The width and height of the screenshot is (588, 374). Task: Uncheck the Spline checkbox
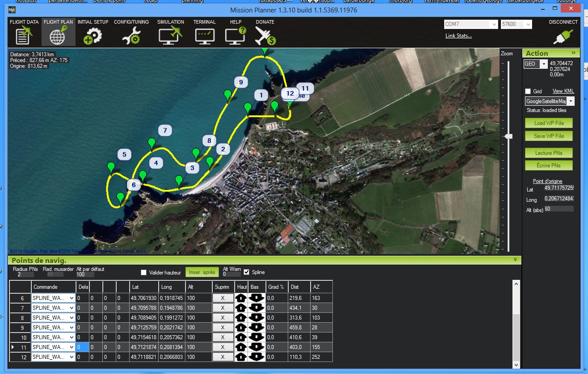(x=247, y=272)
